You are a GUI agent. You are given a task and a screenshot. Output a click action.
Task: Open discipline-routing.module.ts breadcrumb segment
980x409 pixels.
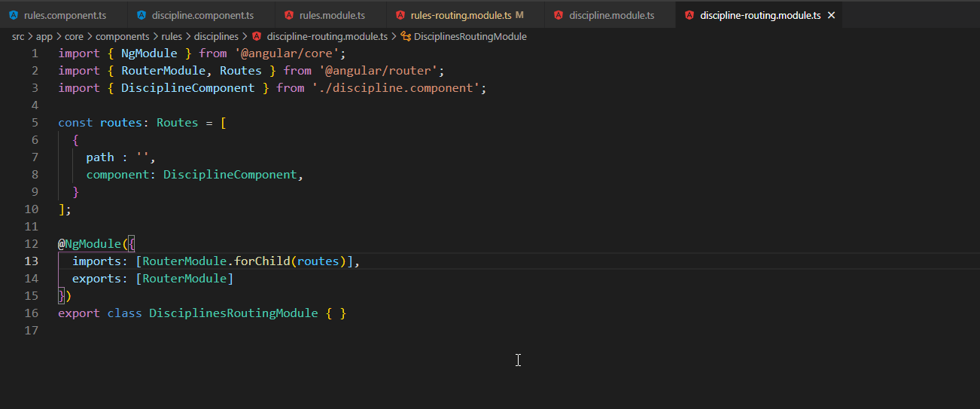(x=327, y=36)
